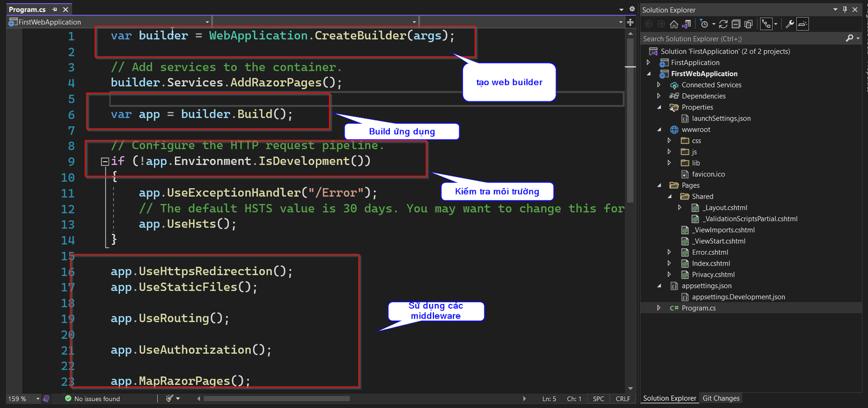
Task: Click horizontal scrollbar thumb in editor
Action: point(277,399)
